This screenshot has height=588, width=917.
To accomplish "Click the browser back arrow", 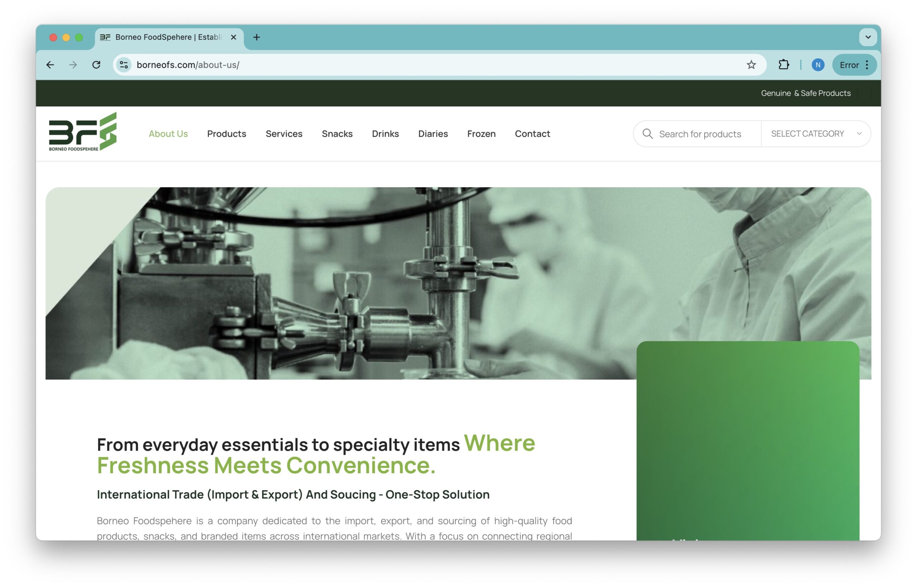I will [50, 65].
